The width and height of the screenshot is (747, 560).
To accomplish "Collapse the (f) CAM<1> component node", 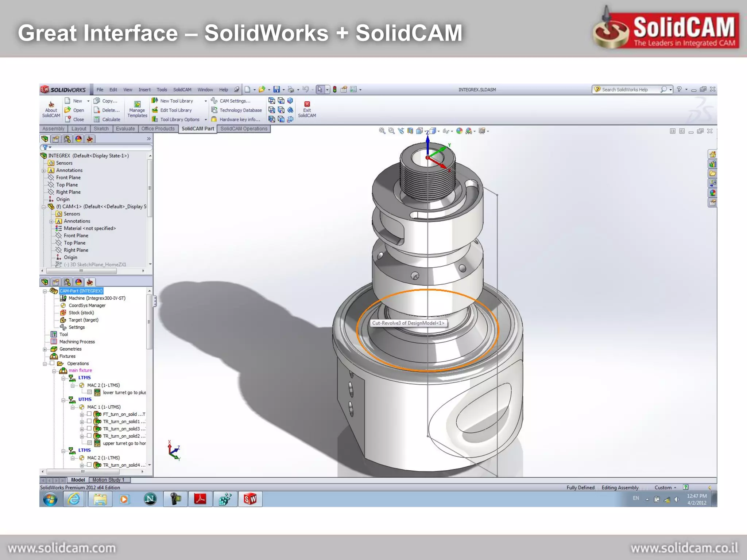I will [44, 207].
